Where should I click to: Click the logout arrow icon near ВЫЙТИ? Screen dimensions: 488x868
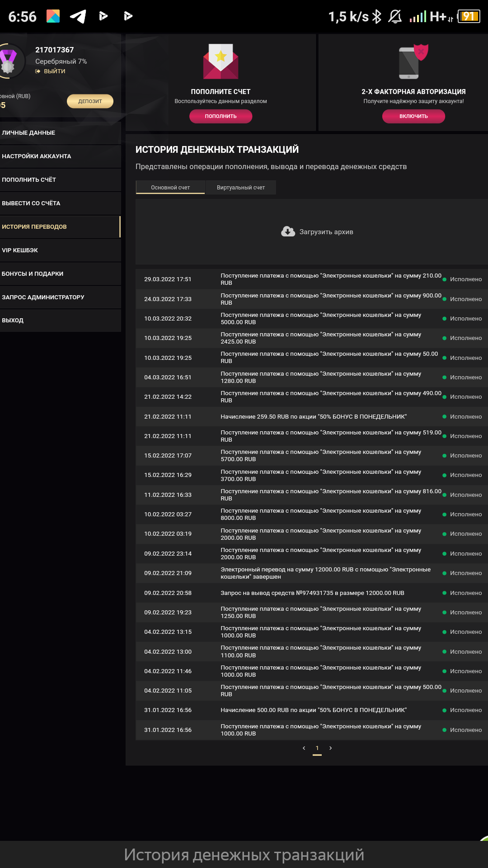click(x=38, y=71)
